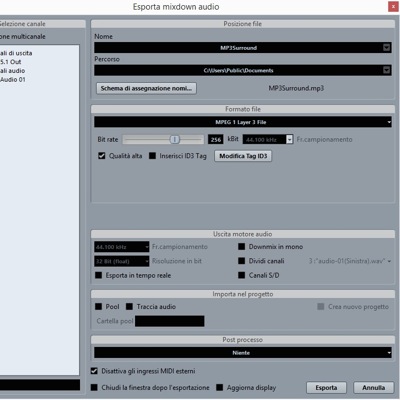The width and height of the screenshot is (400, 400).
Task: Enable the Inserisci ID3 Tag checkbox
Action: click(x=152, y=156)
